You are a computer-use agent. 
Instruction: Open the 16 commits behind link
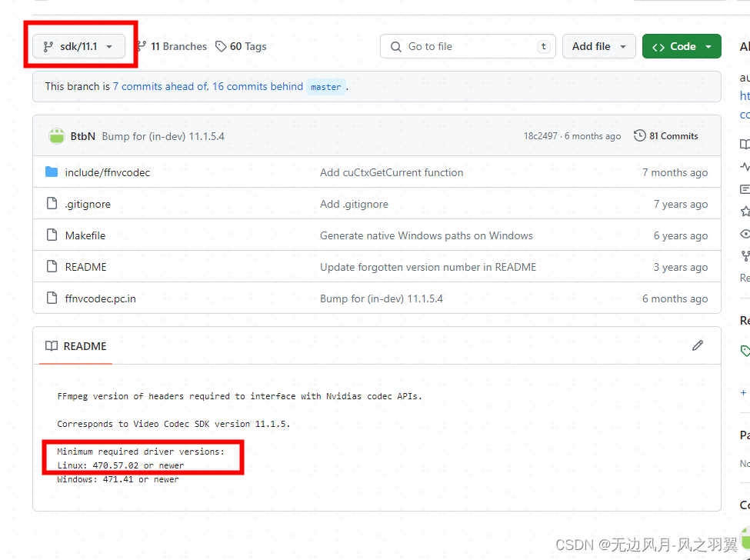click(x=258, y=87)
